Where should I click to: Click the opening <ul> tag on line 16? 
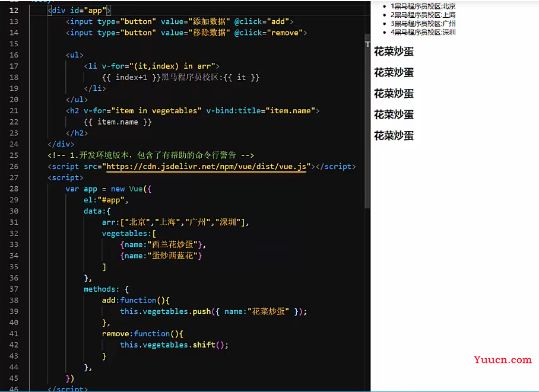pos(75,55)
